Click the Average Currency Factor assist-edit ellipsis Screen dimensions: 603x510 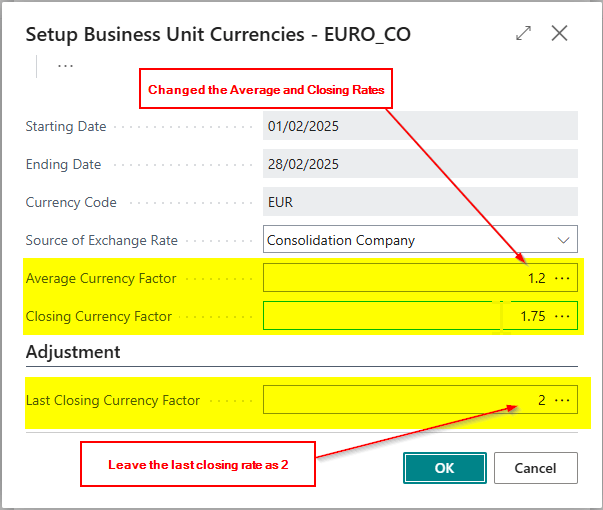tap(562, 278)
